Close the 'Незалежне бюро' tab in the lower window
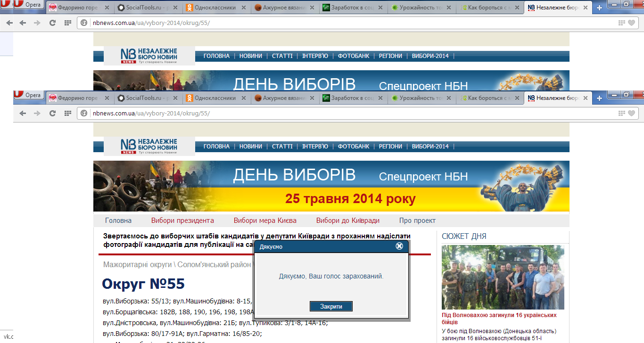Screen dimensions: 644x343 [x=586, y=98]
